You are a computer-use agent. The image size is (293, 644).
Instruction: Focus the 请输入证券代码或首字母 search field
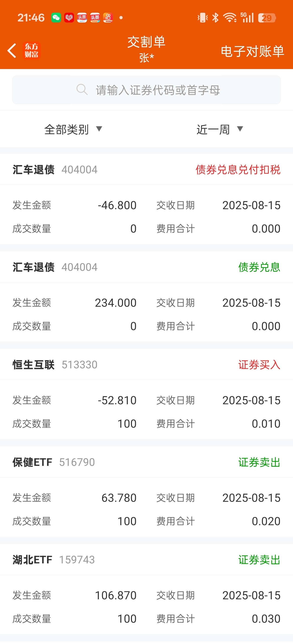pyautogui.click(x=146, y=90)
